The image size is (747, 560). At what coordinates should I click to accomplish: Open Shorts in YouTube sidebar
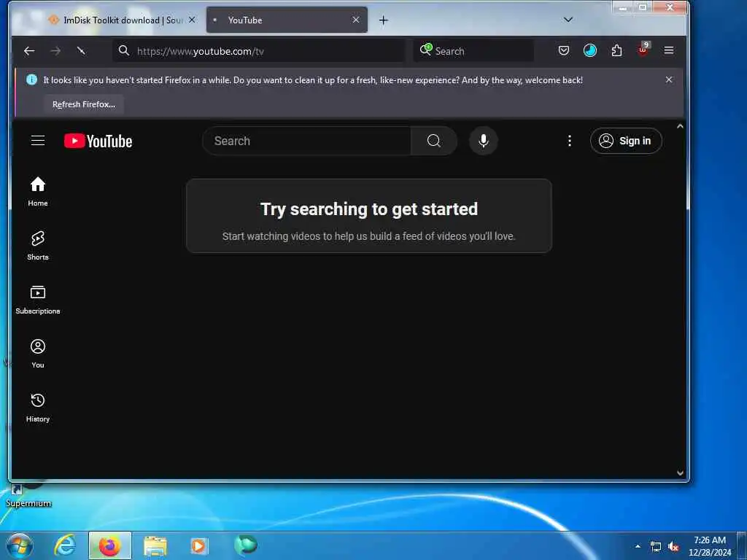(x=38, y=245)
